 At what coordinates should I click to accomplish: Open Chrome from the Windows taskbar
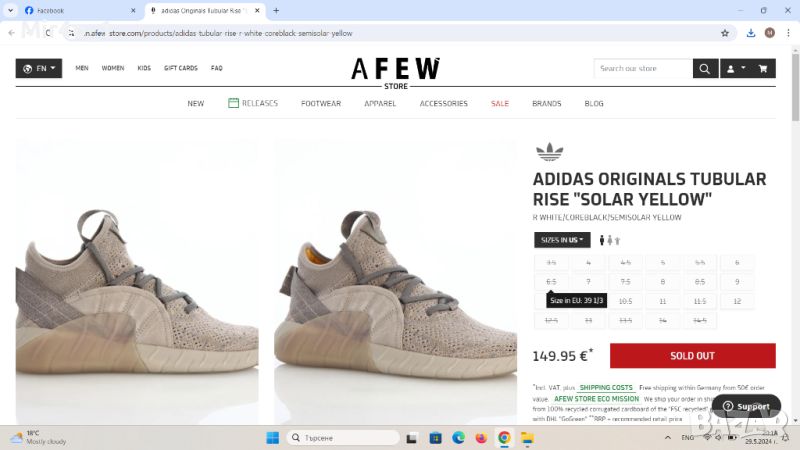[x=504, y=438]
